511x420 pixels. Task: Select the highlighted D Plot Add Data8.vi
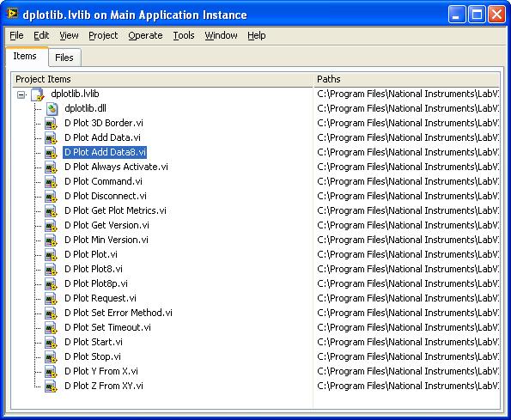(x=105, y=153)
